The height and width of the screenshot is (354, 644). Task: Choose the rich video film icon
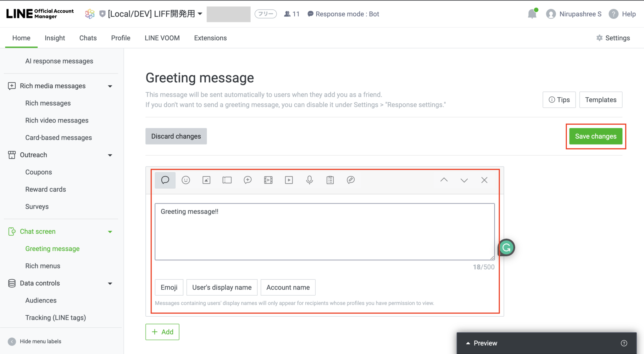click(268, 180)
